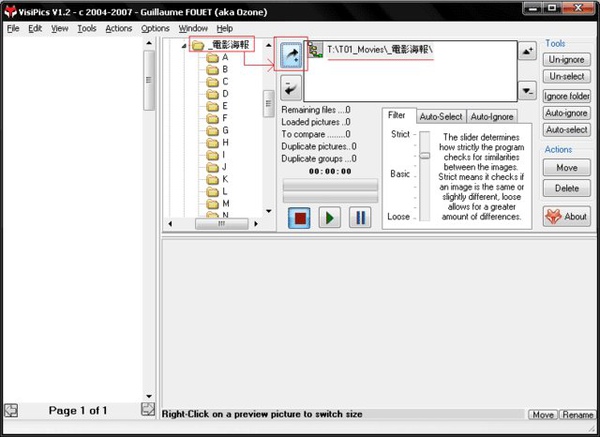Click the blue Pause button
This screenshot has height=437, width=600.
(360, 218)
